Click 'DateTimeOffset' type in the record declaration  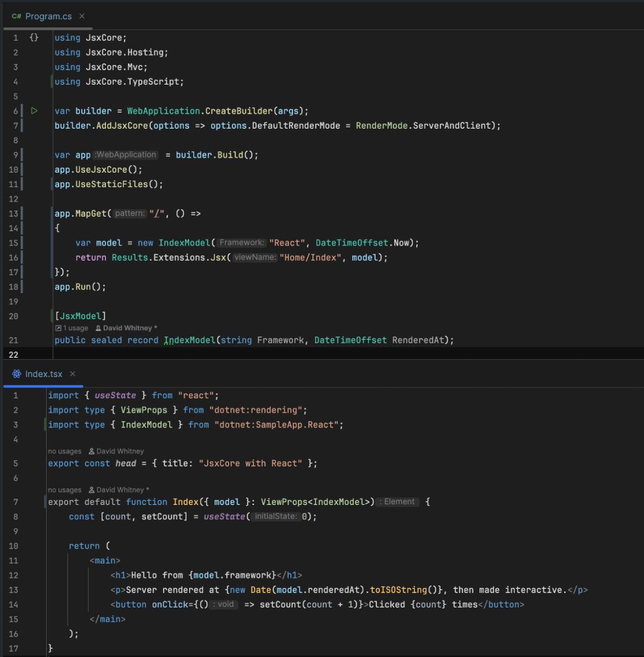[350, 341]
